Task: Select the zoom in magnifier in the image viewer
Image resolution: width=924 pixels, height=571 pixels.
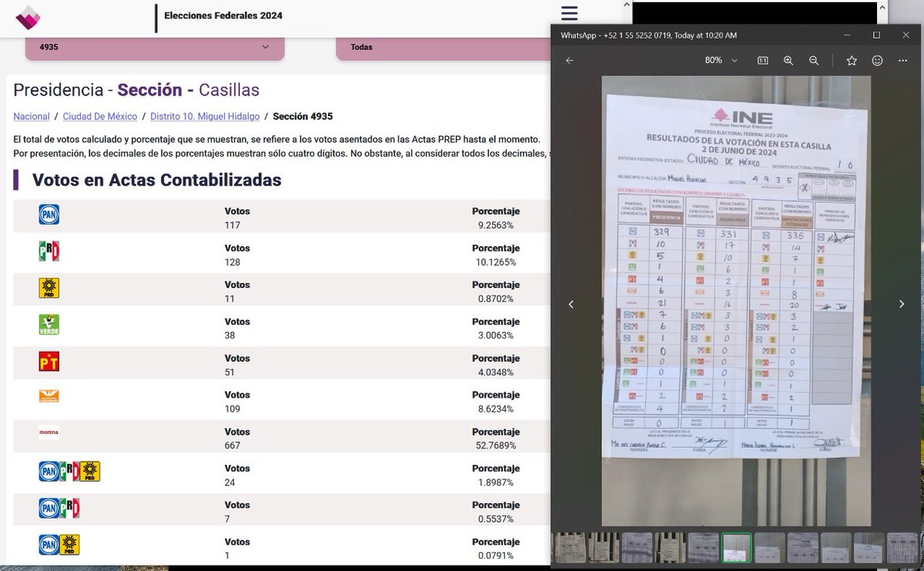Action: pos(788,60)
